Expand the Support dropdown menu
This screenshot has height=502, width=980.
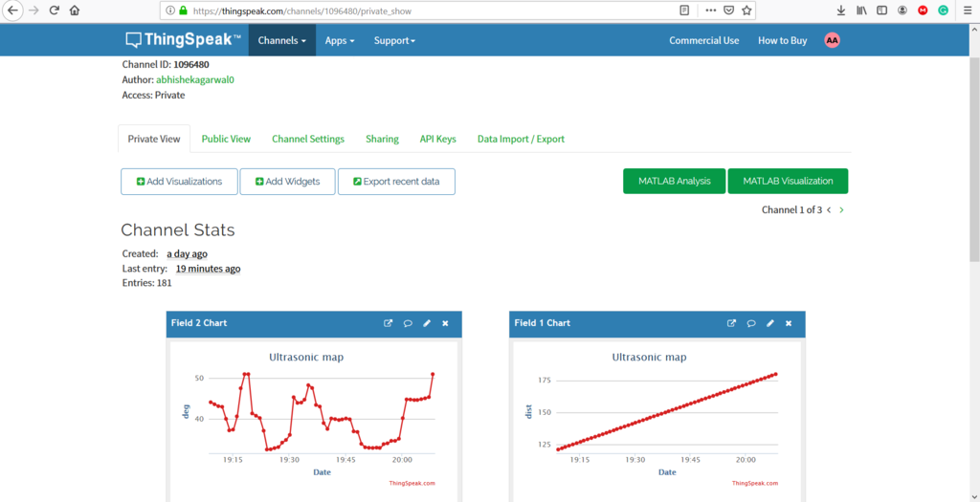coord(394,40)
